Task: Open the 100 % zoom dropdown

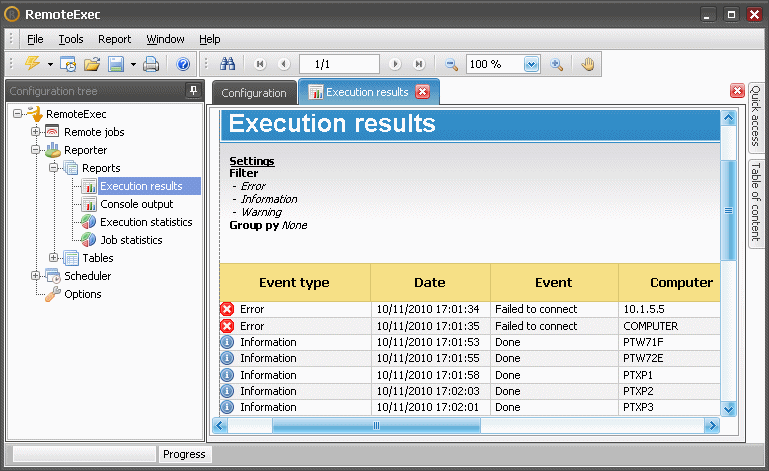Action: (531, 64)
